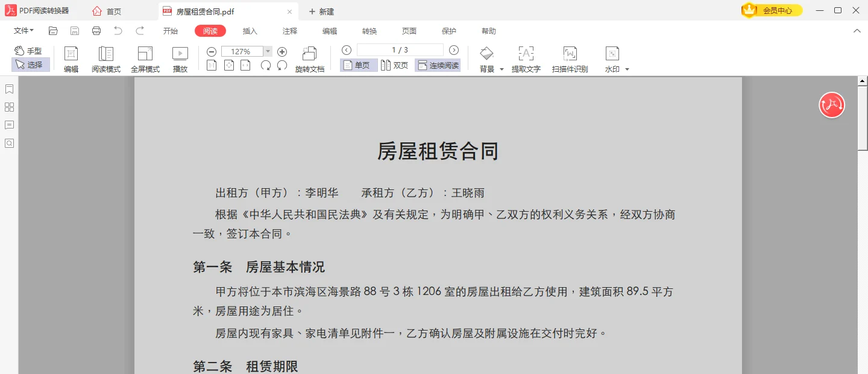Open the 文件 menu dropdown
Viewport: 868px width, 374px height.
24,31
